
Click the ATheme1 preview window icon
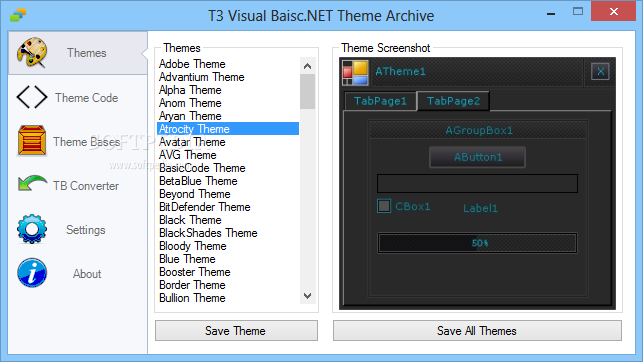355,73
